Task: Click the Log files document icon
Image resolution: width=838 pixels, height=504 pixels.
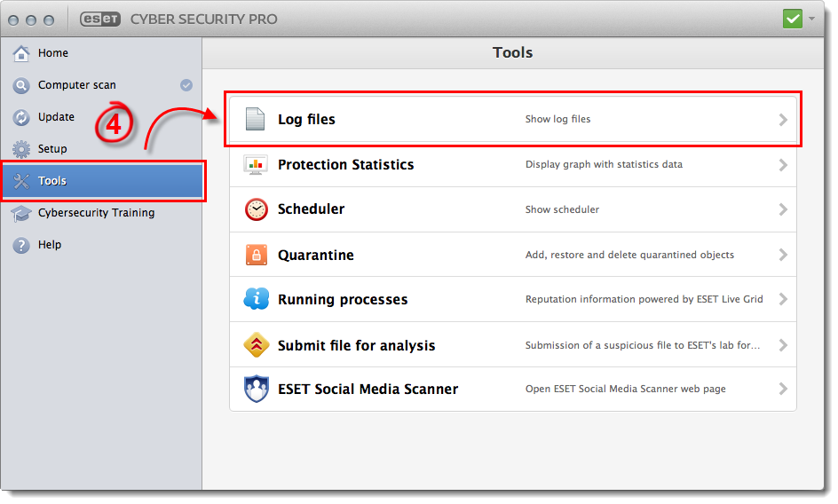Action: [x=255, y=119]
